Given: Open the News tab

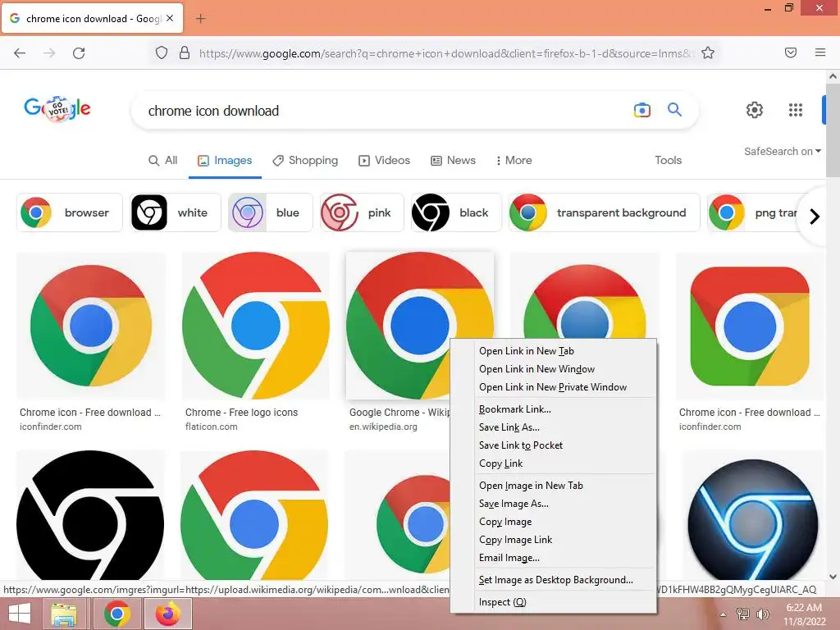Looking at the screenshot, I should [x=453, y=160].
